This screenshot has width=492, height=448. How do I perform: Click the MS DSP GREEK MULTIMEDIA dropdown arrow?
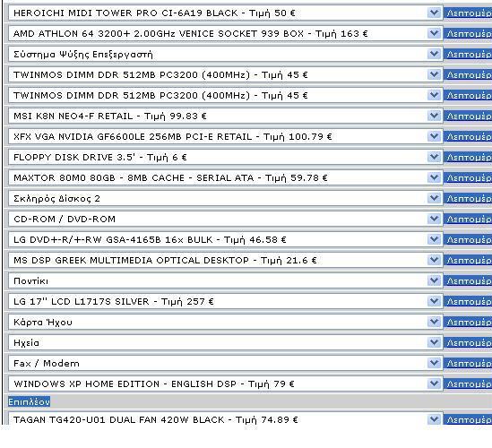[x=435, y=261]
